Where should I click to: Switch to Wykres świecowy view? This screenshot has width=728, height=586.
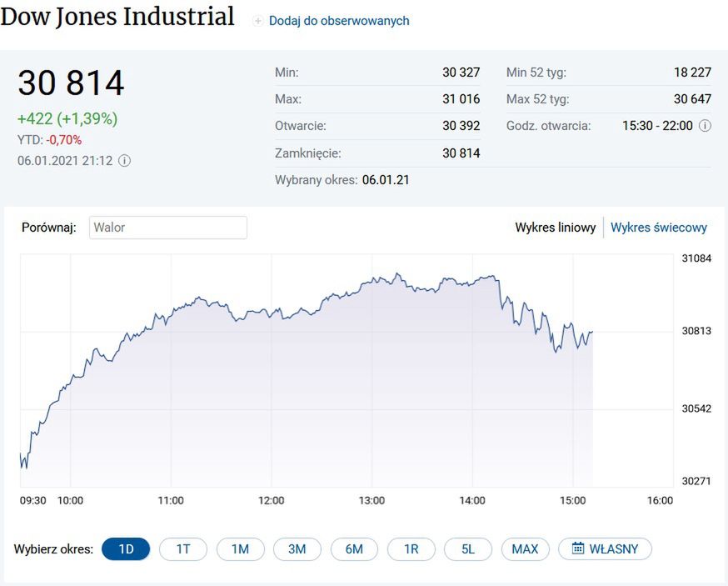coord(659,228)
